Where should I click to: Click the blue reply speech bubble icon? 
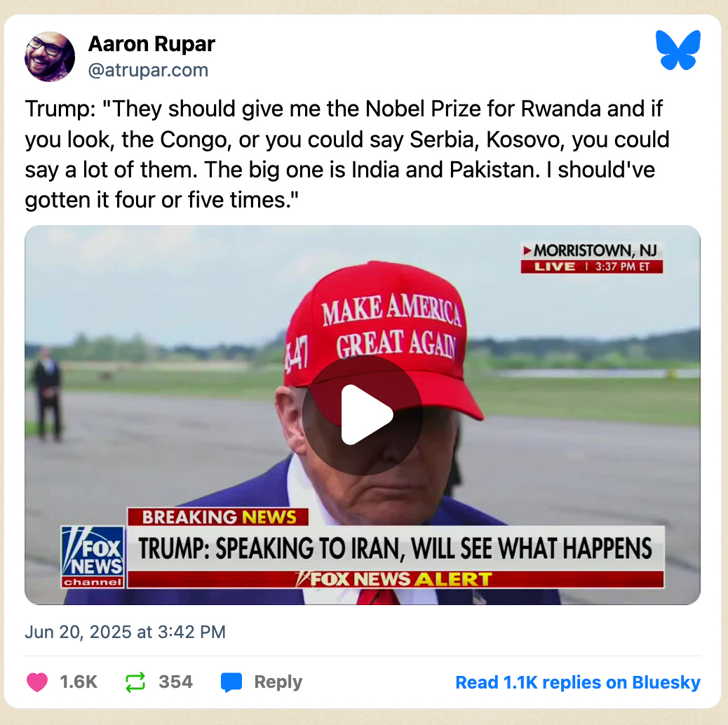coord(231,682)
